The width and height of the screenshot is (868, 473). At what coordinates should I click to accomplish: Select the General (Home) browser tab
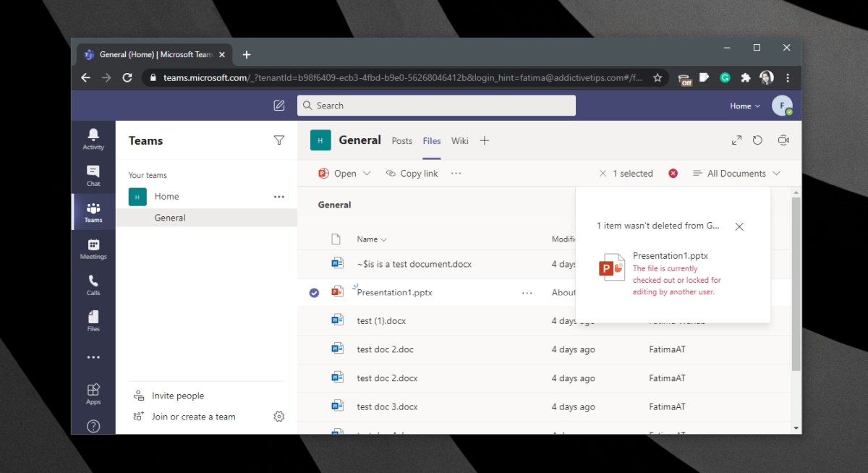[x=155, y=55]
